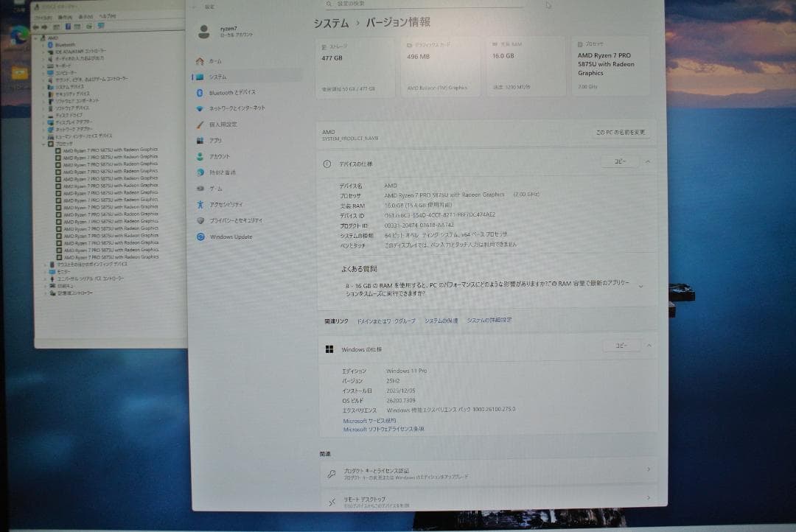Screen dimensions: 796x532
Task: Select the グラフィックス カード info card
Action: tap(442, 68)
